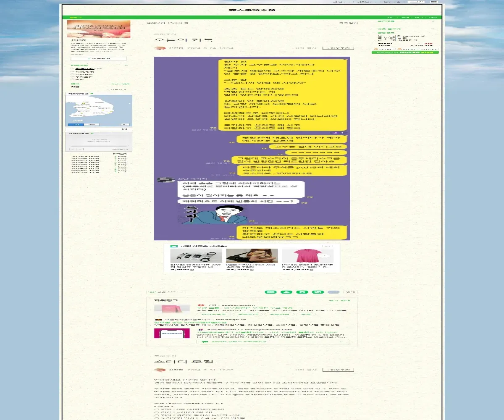Screen dimensions: 504x420
Task: Click the powered by NAVER blog badge
Action: coord(405,52)
